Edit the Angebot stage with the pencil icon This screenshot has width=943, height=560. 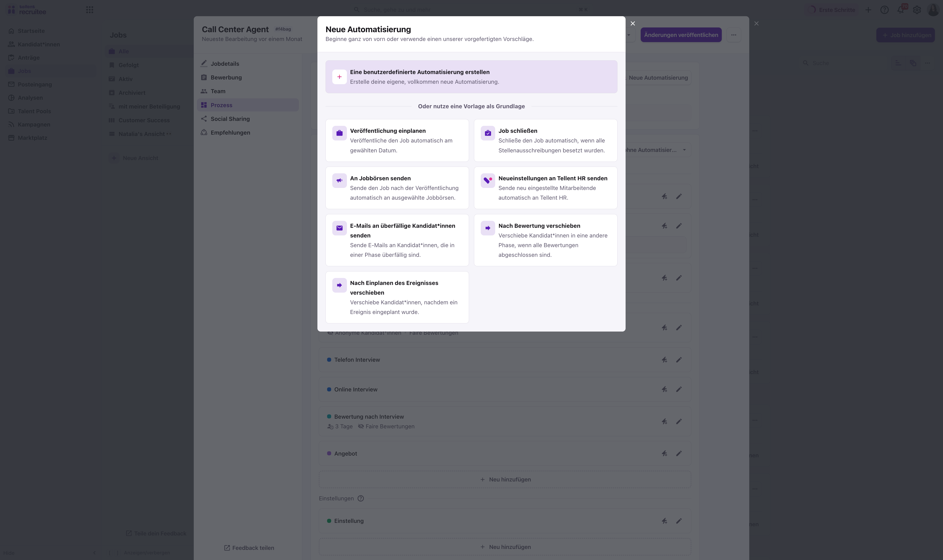[x=679, y=453]
